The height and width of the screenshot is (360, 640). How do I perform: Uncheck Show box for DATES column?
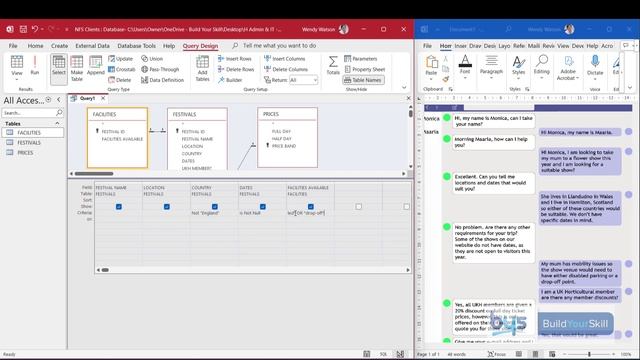(x=262, y=207)
